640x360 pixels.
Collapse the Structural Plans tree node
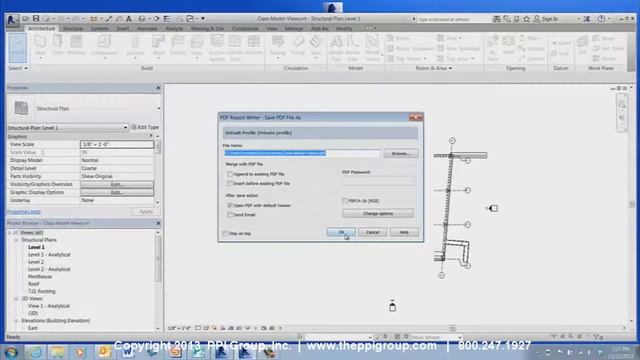coord(16,240)
